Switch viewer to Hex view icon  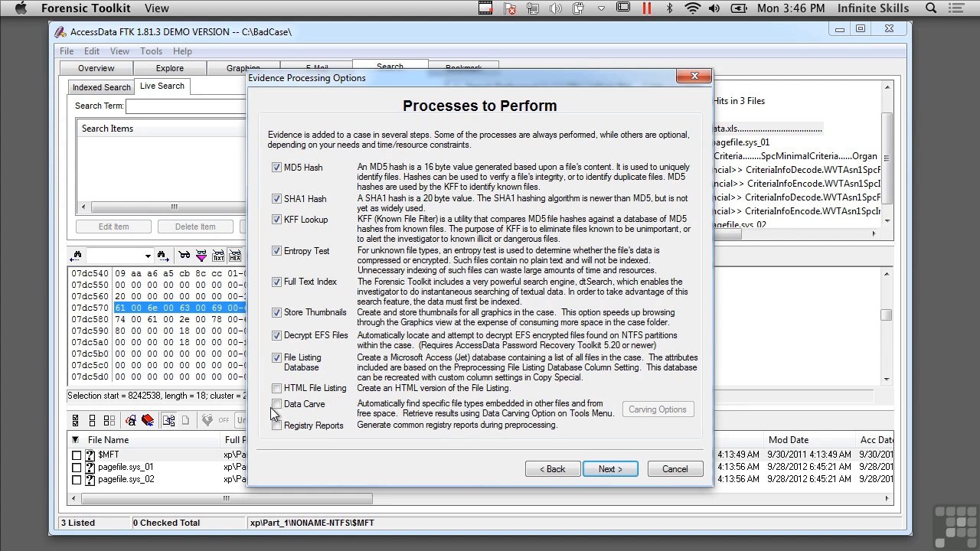point(235,256)
